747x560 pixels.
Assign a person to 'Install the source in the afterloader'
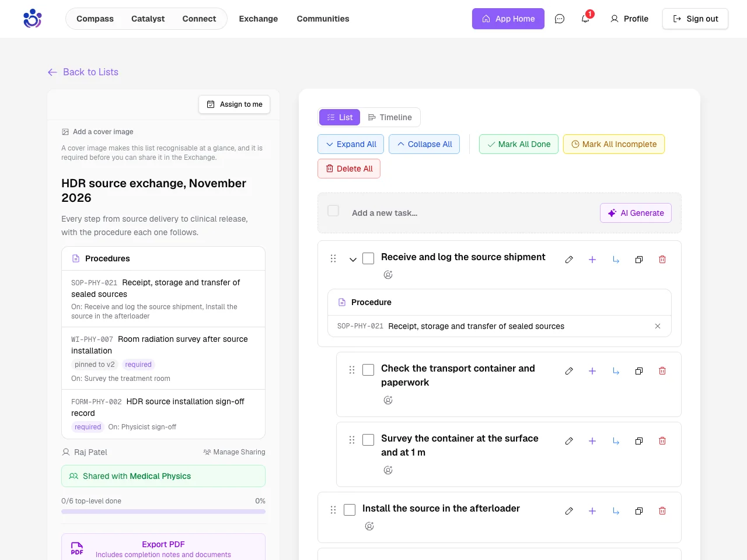(x=369, y=526)
